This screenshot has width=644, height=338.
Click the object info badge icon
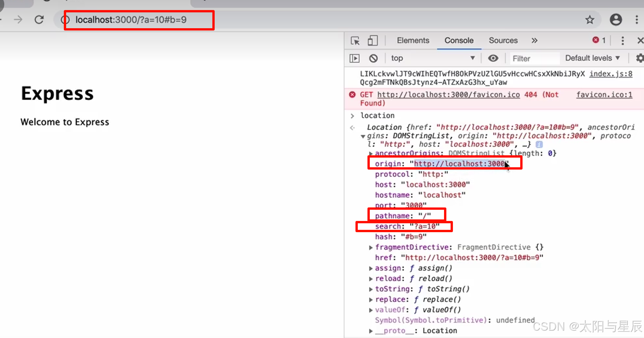click(x=539, y=144)
